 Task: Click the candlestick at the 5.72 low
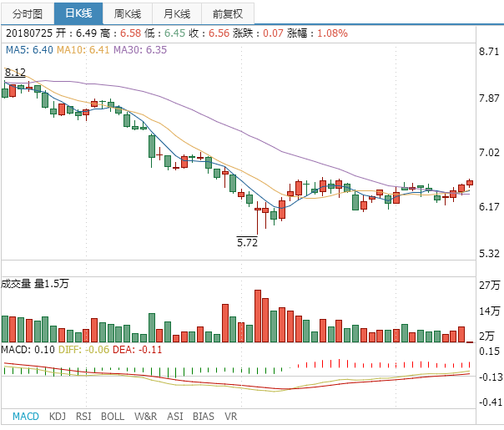tap(258, 218)
